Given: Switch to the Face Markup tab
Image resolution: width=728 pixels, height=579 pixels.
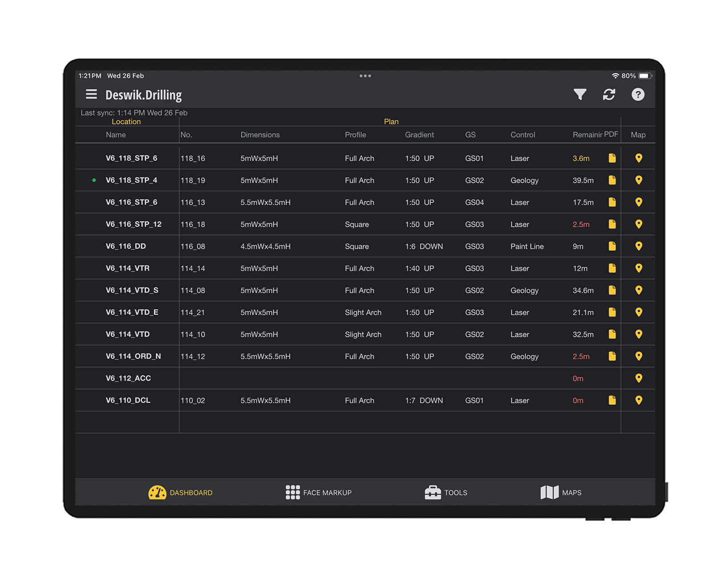Looking at the screenshot, I should [319, 493].
